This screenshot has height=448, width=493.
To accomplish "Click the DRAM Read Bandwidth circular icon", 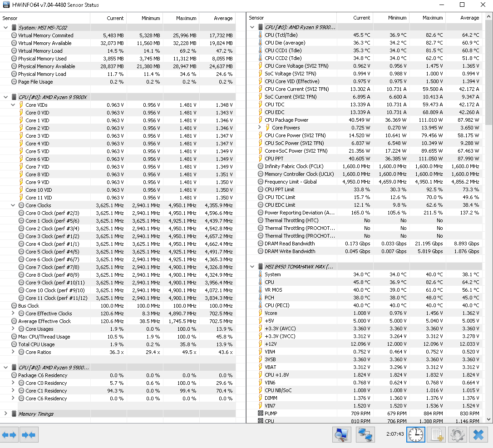I will (x=260, y=244).
